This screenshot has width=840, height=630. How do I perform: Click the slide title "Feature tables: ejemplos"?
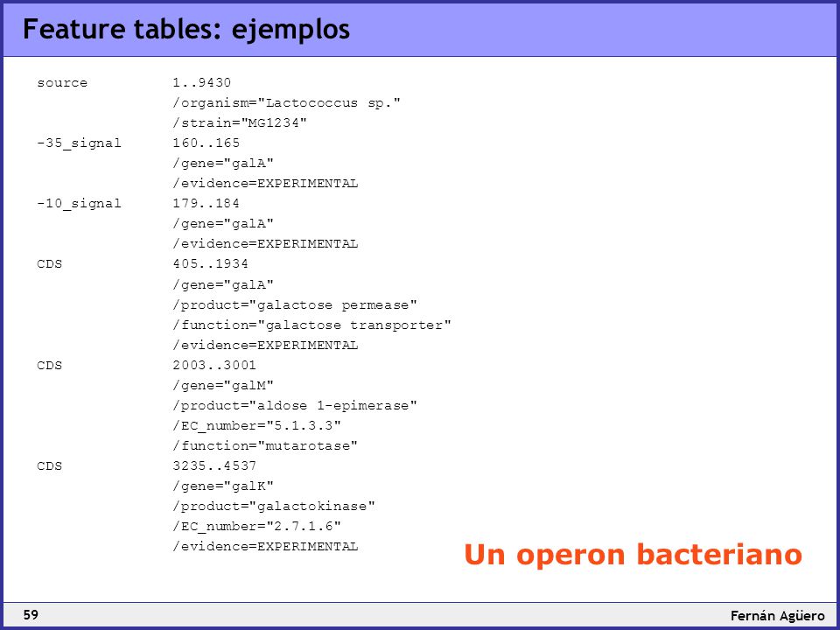coord(185,30)
